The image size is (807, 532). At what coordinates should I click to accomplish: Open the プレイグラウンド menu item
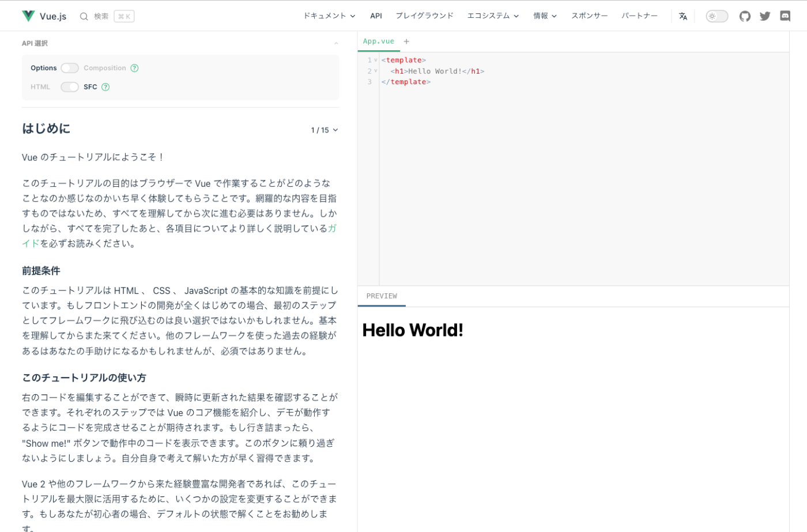pyautogui.click(x=424, y=16)
